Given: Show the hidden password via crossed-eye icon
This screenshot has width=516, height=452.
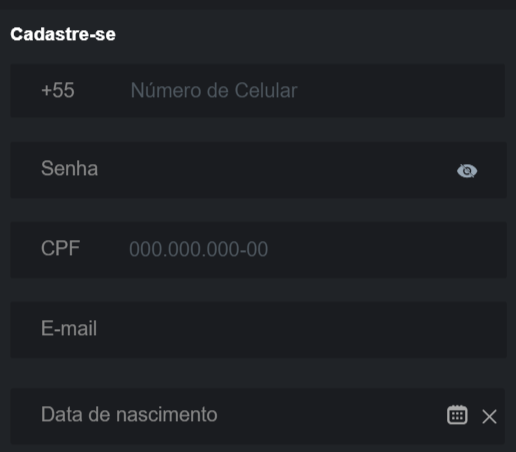Looking at the screenshot, I should [467, 171].
